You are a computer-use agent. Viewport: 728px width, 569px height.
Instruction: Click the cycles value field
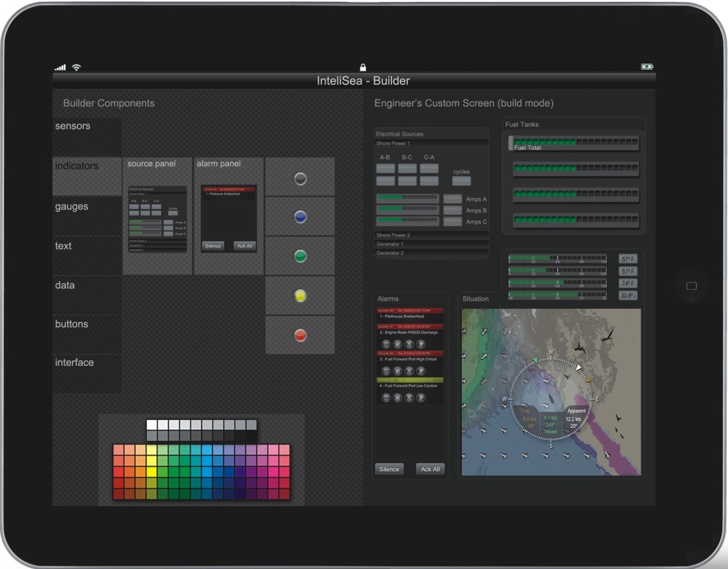461,180
